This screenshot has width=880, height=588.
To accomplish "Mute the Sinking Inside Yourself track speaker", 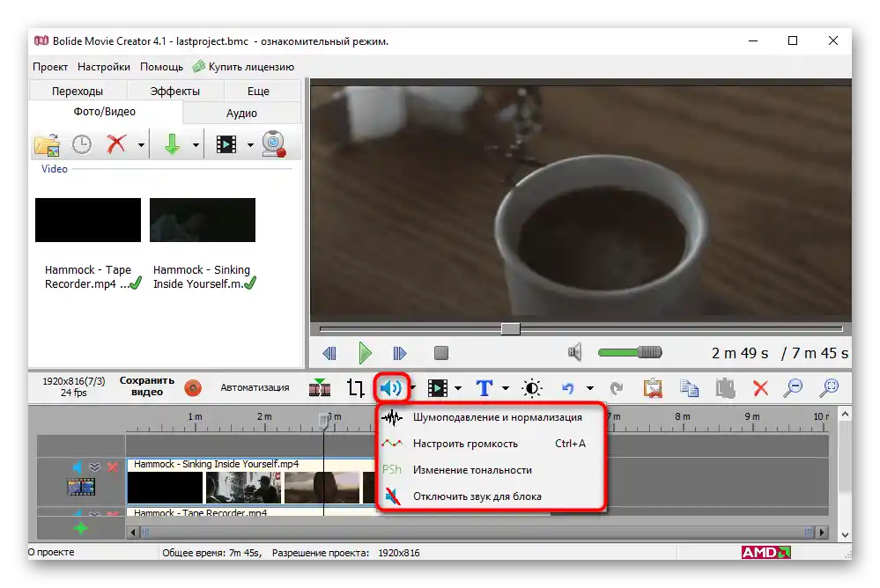I will 77,467.
